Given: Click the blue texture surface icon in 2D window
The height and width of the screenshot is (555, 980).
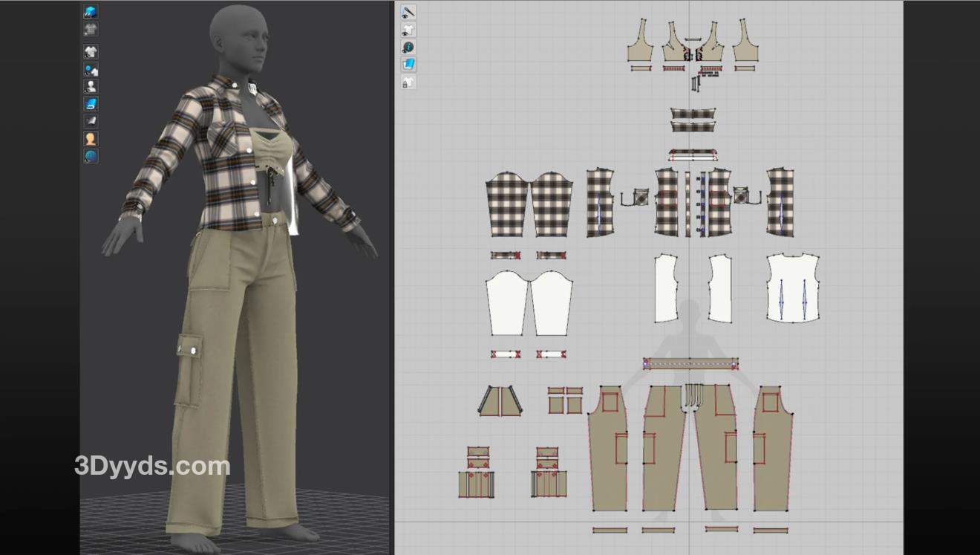Looking at the screenshot, I should (408, 65).
